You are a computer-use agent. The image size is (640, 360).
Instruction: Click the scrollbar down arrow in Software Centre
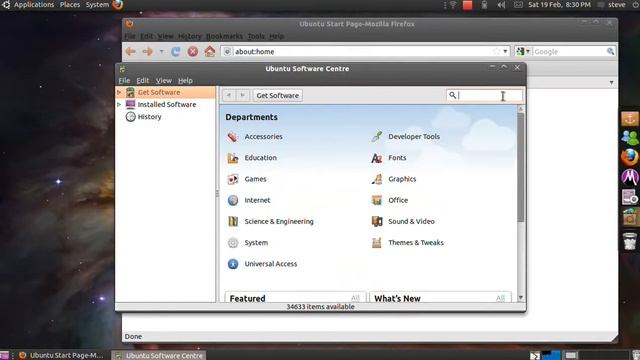pos(520,298)
